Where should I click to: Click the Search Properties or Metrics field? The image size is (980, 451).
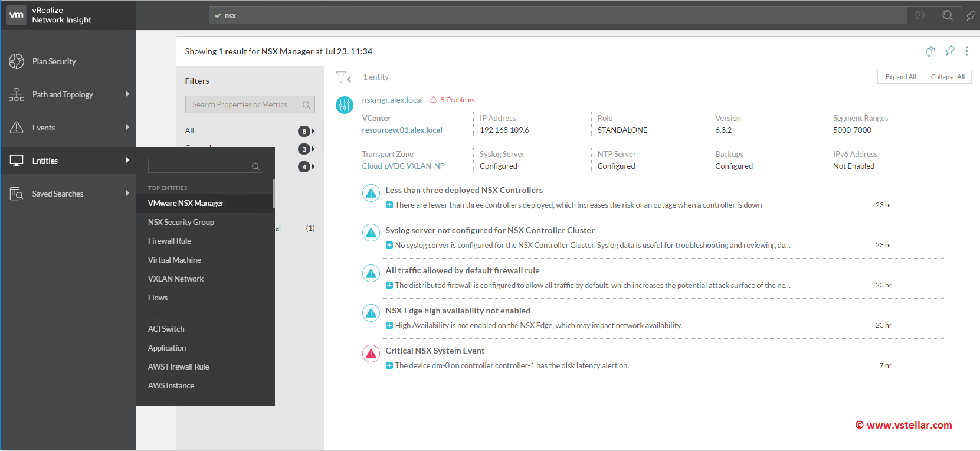(x=243, y=104)
